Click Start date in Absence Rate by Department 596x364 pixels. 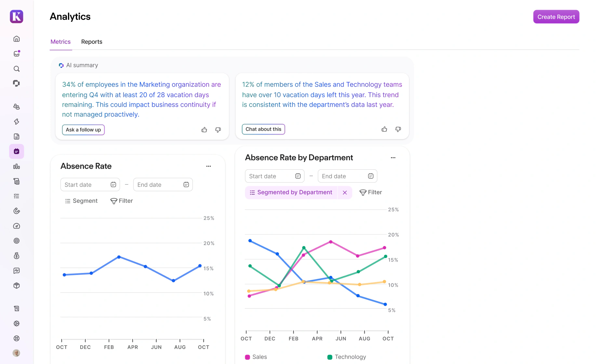pyautogui.click(x=275, y=176)
